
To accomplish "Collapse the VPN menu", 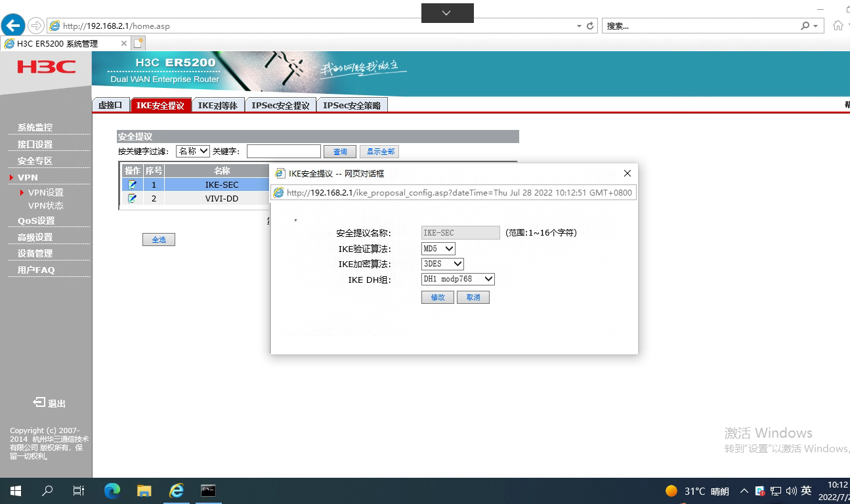I will [28, 177].
